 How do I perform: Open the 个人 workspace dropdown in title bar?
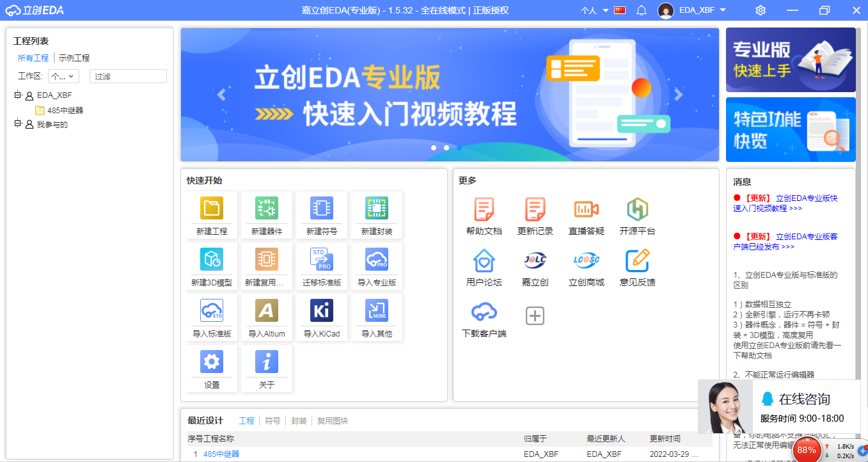pyautogui.click(x=595, y=10)
